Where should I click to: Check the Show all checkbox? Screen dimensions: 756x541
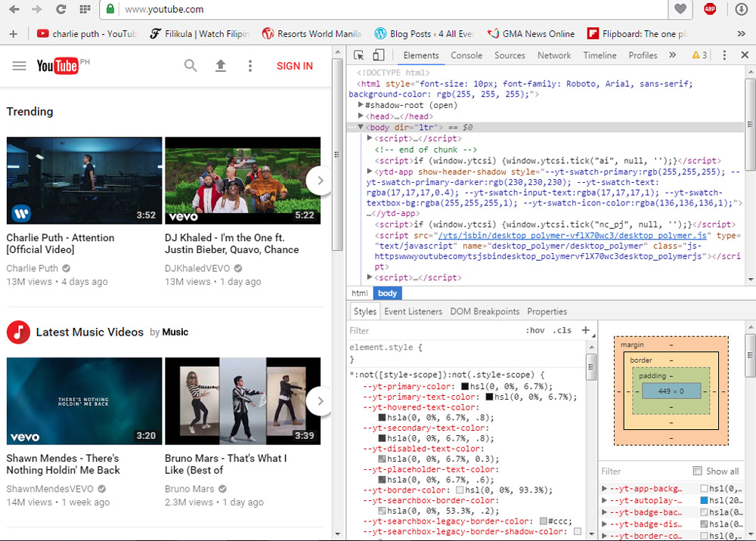[x=697, y=470]
